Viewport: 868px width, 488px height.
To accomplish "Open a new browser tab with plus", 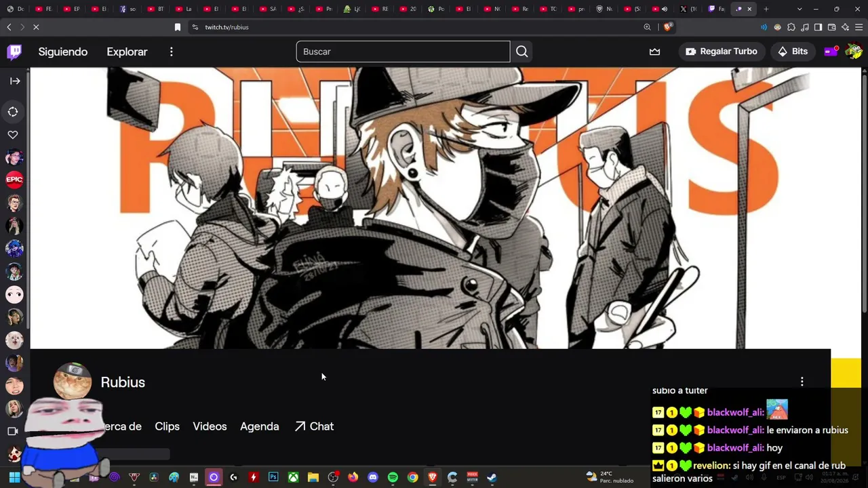I will [766, 9].
